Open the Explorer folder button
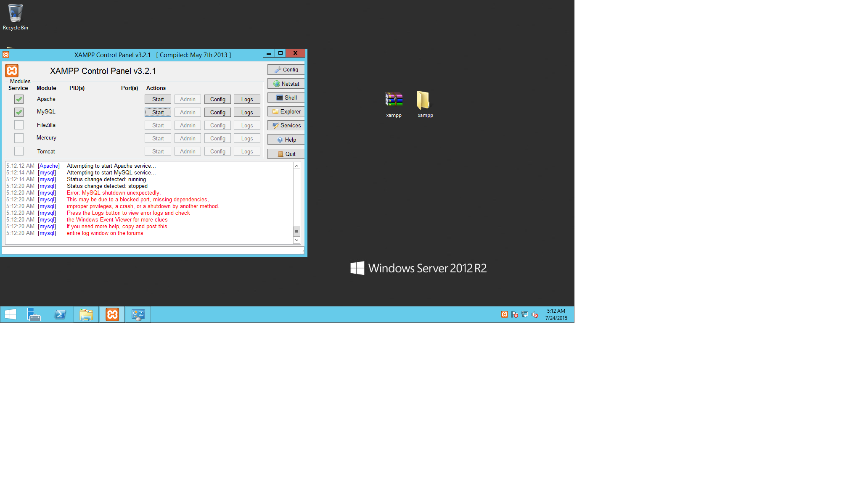868x488 pixels. 286,111
